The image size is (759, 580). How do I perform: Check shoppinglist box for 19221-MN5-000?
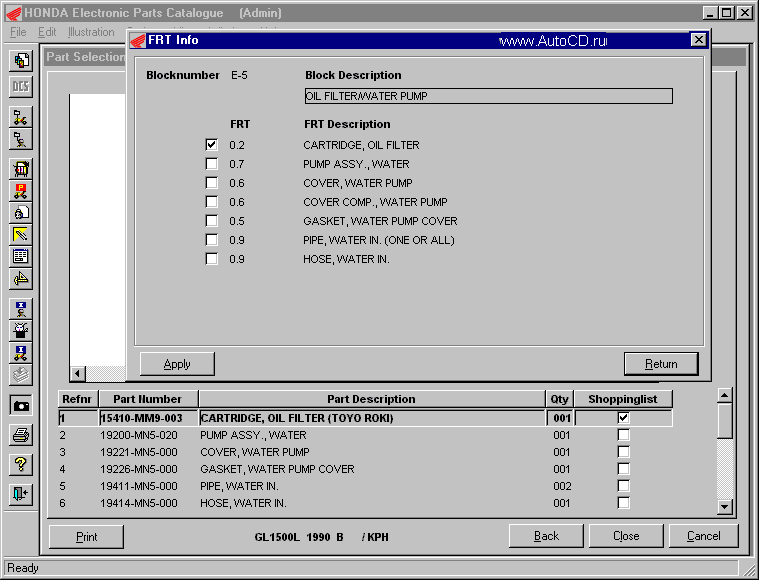pos(623,452)
